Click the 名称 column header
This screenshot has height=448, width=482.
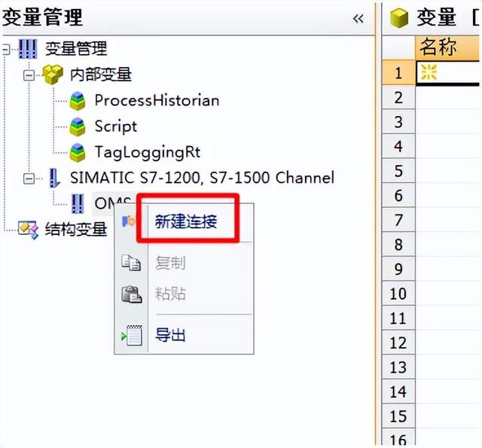447,47
